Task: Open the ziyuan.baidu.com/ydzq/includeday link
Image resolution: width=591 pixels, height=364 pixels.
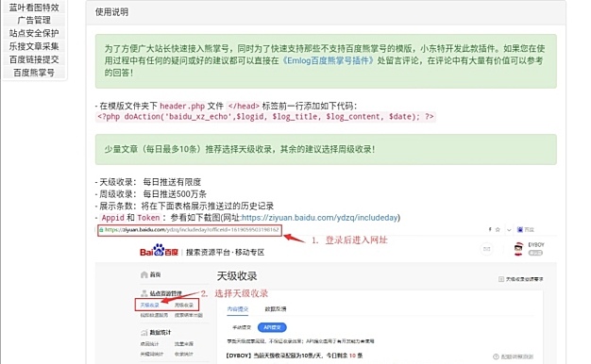Action: (x=320, y=218)
